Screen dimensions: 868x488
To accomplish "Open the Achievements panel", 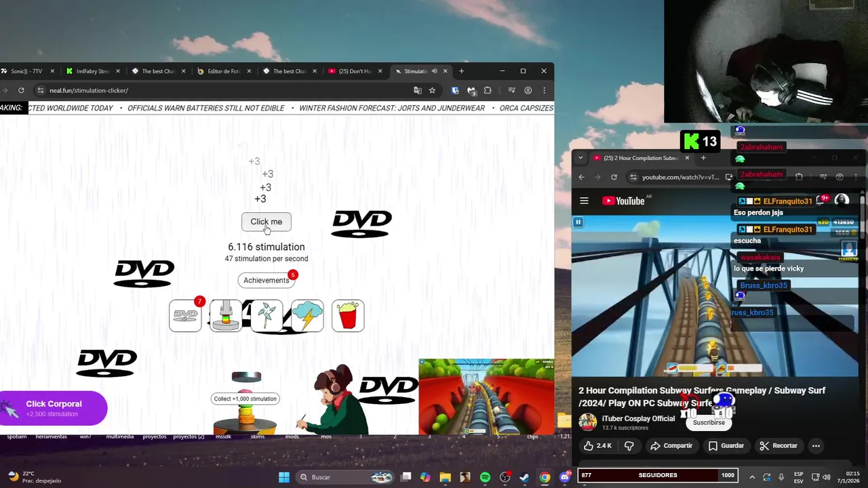I will (x=266, y=280).
